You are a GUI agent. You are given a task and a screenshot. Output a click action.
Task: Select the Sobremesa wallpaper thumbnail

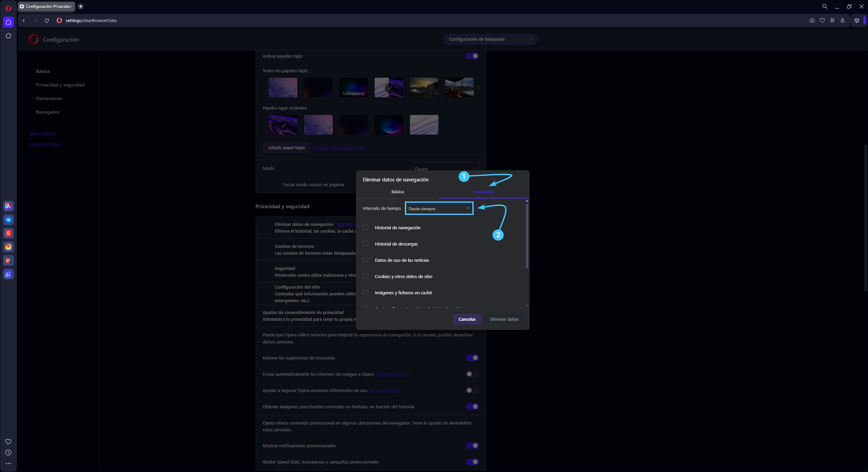coord(353,87)
